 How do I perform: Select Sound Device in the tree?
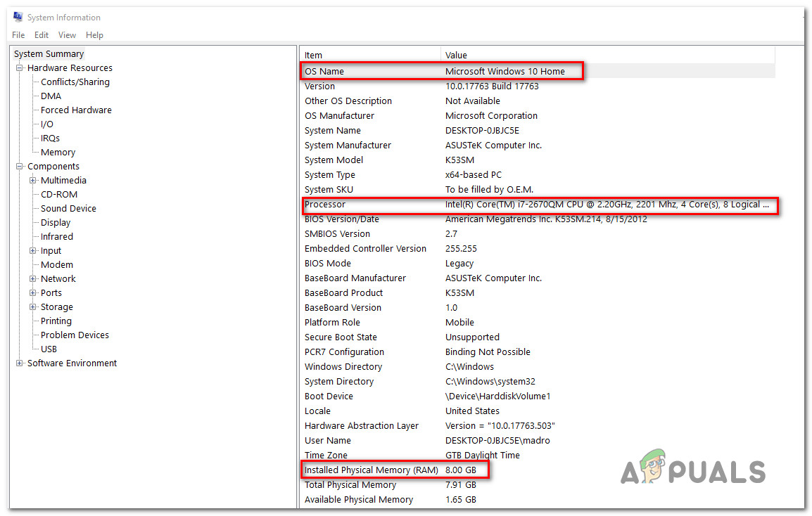click(68, 208)
